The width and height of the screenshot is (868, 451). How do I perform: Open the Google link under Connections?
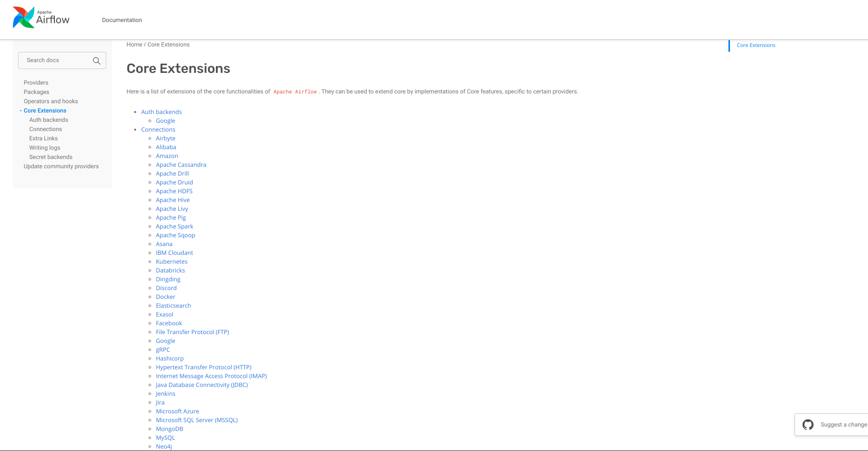(165, 341)
